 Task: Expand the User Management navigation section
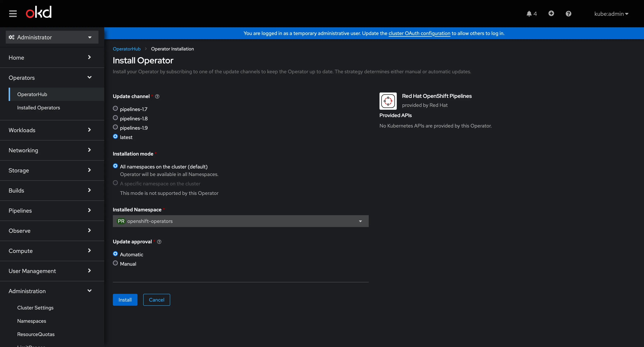52,271
